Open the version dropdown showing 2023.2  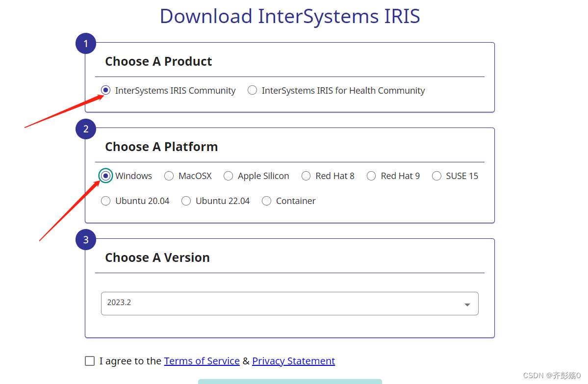pos(289,303)
